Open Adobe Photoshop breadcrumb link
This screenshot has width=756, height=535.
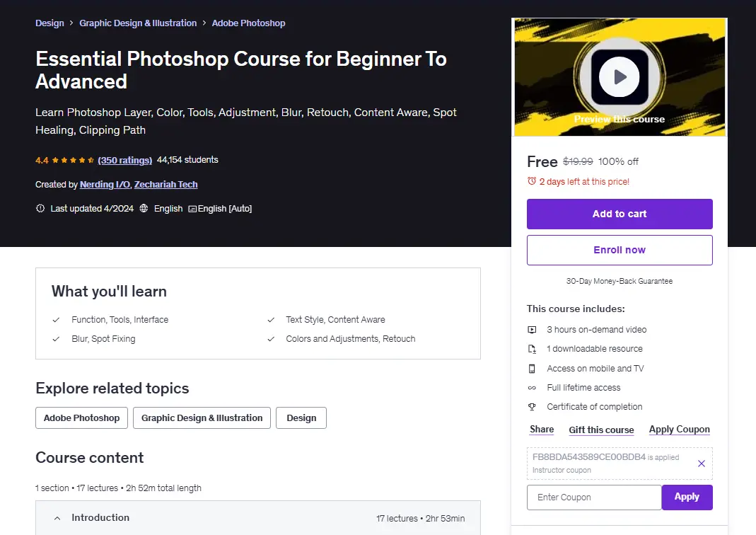(x=248, y=23)
